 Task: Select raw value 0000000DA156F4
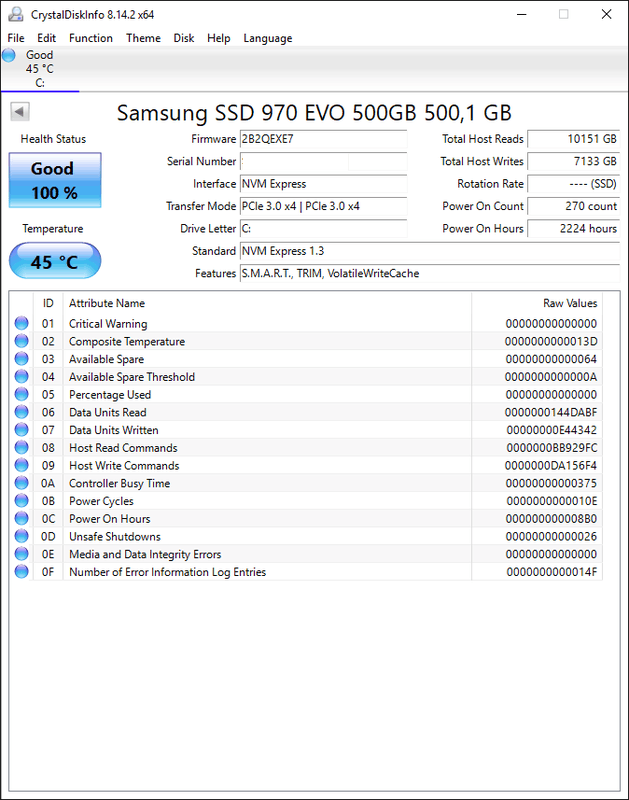point(551,466)
